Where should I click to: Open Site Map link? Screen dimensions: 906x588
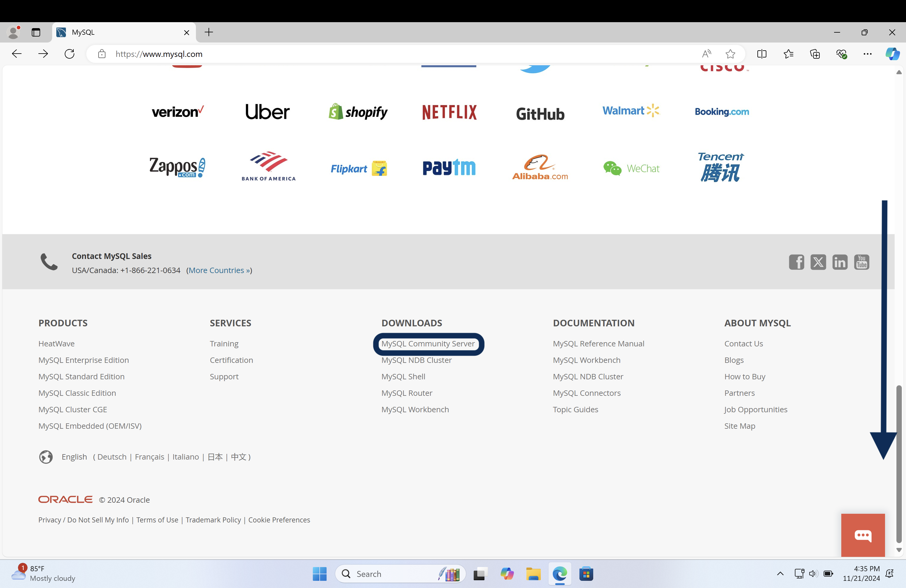pyautogui.click(x=740, y=426)
